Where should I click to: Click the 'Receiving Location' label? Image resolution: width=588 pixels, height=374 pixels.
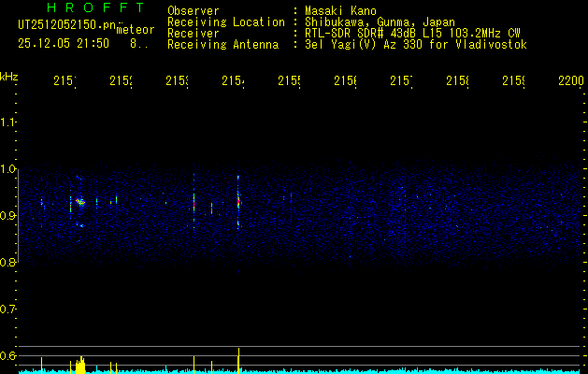(x=226, y=22)
